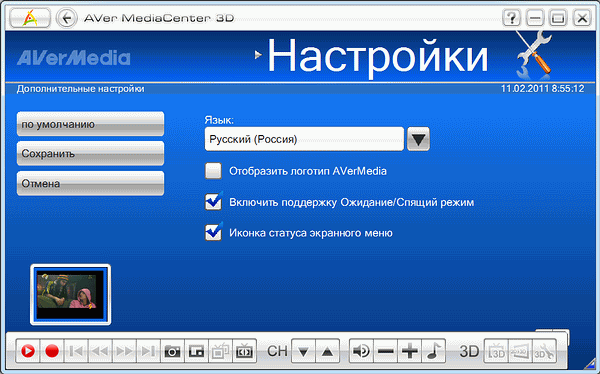Image resolution: width=600 pixels, height=374 pixels.
Task: Switch to next channel with up arrow
Action: [x=328, y=351]
